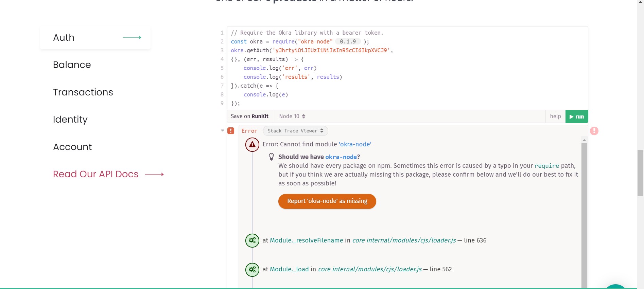The image size is (644, 289).
Task: Click the gear icon beside Module._load
Action: pos(252,270)
